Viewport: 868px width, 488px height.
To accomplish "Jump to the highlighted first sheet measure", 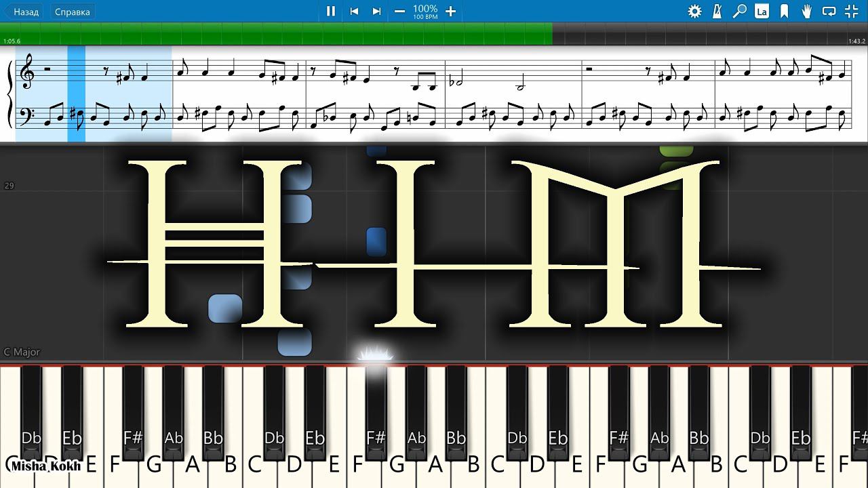I will (94, 94).
